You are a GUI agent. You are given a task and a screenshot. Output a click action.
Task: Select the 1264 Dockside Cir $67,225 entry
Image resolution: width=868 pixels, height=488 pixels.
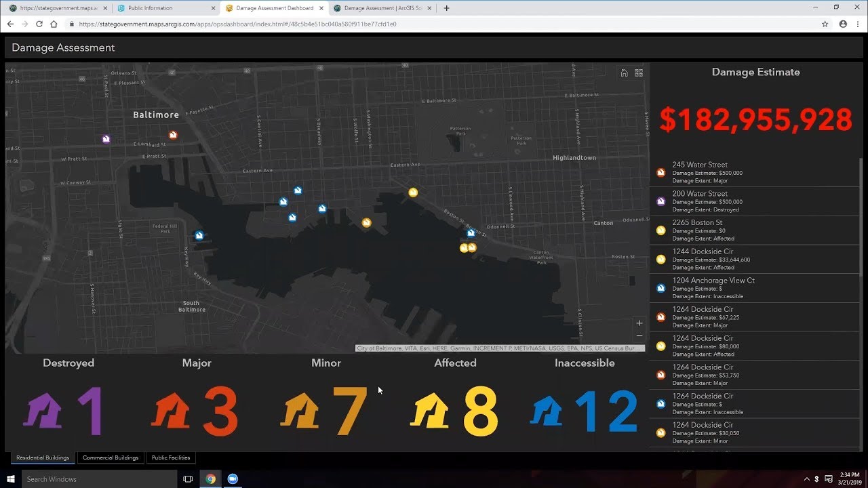coord(754,317)
